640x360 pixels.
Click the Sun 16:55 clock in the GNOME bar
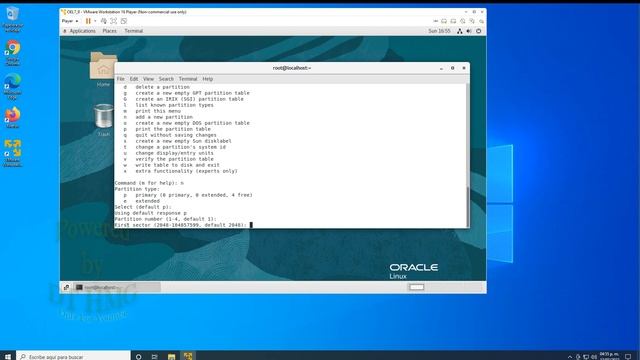439,31
